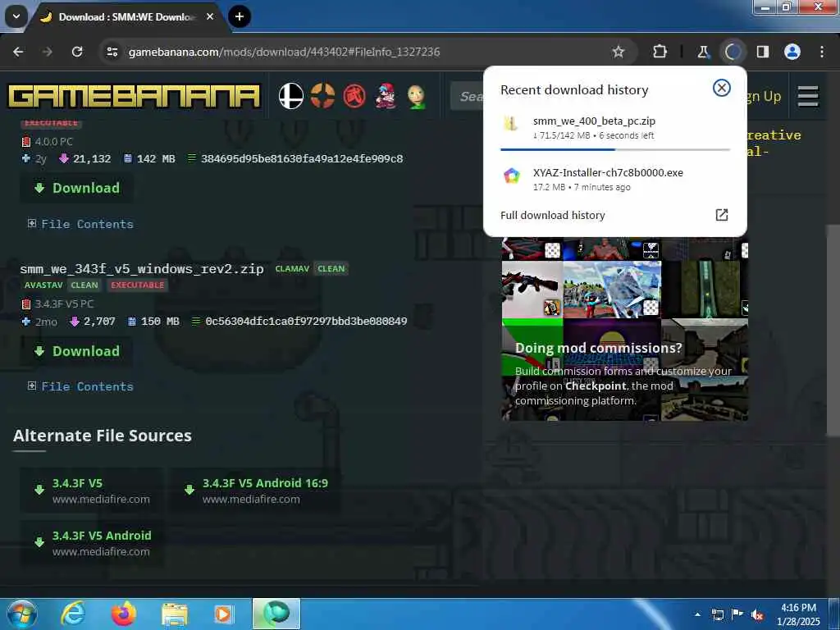Open a new browser tab
The image size is (840, 630).
[x=240, y=16]
